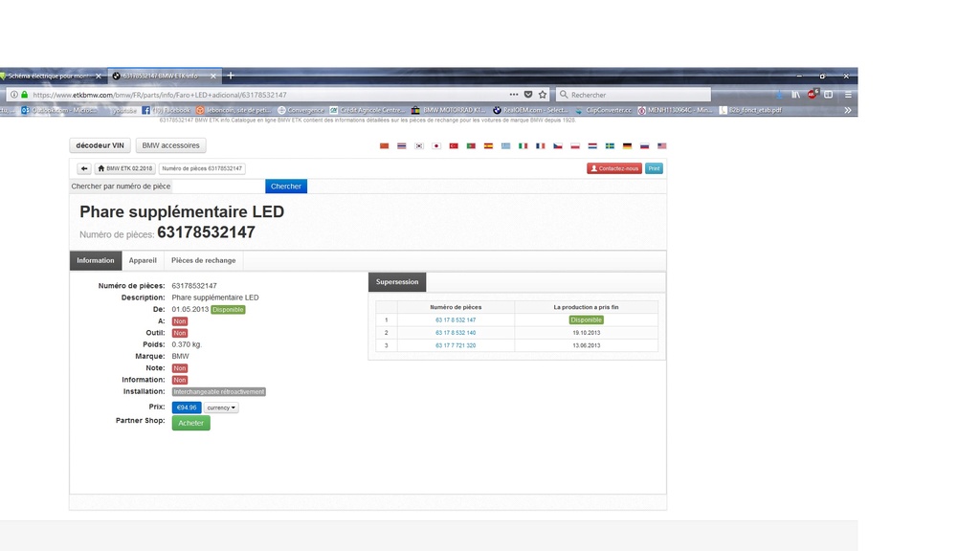
Task: Open the Firefox library icon
Action: click(795, 95)
